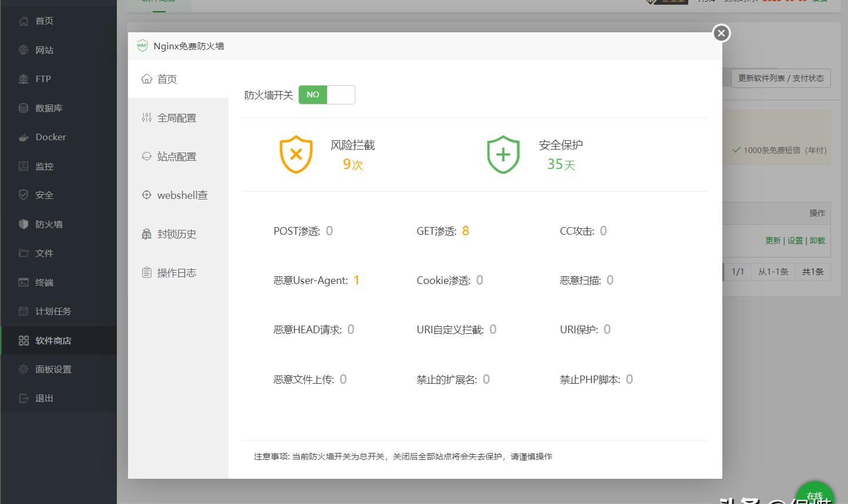Open 封锁历史 tab in the dialog
The height and width of the screenshot is (504, 848).
(x=178, y=234)
